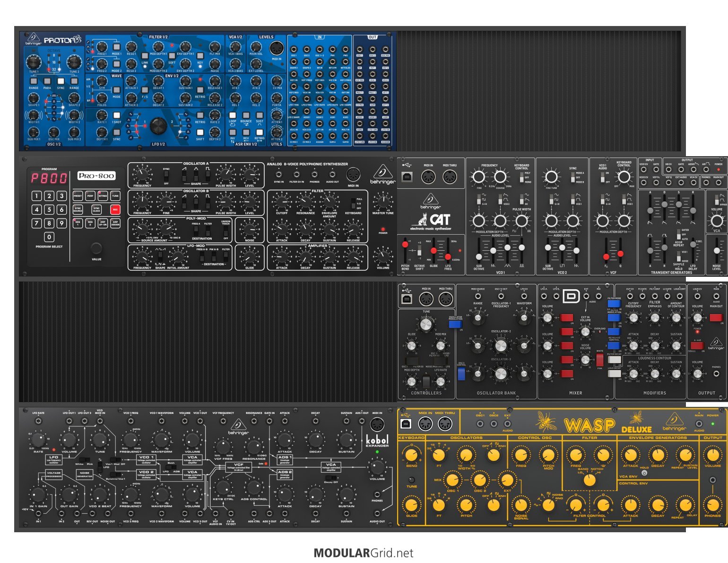Viewport: 728px width, 563px height.
Task: Click the Pro-800 TUNE button
Action: pyautogui.click(x=115, y=195)
